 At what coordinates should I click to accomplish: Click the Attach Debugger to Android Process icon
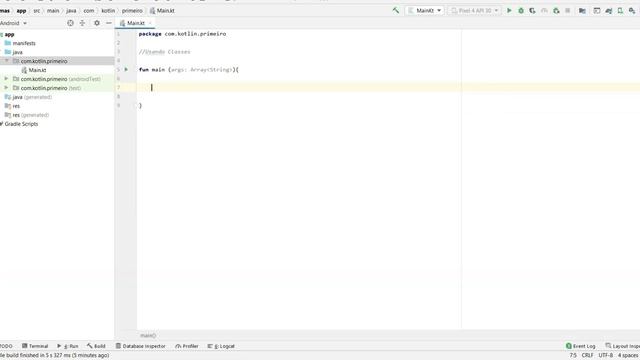[x=556, y=11]
